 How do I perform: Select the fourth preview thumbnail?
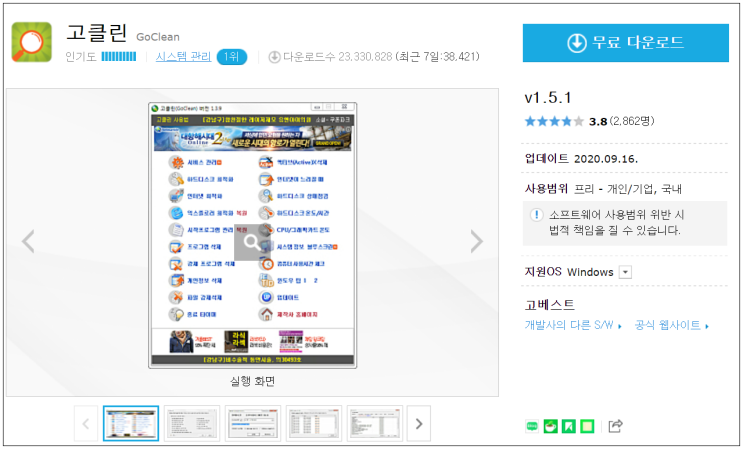[314, 423]
